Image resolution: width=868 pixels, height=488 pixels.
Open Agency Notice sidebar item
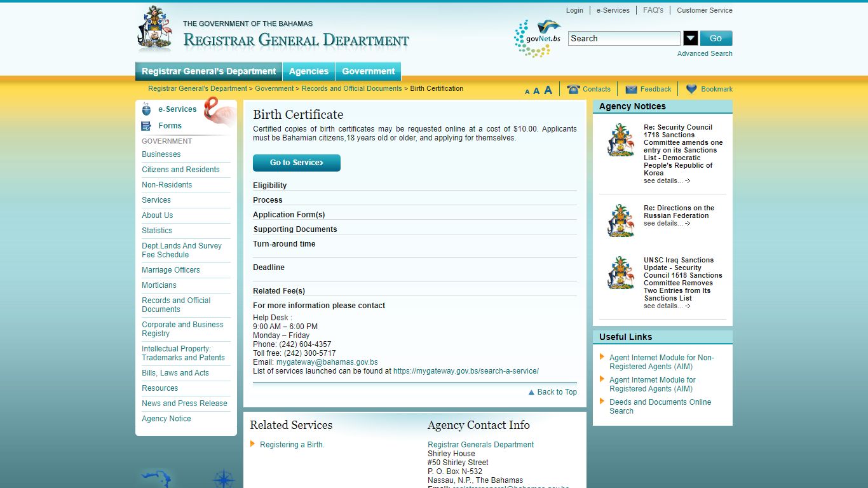tap(166, 419)
